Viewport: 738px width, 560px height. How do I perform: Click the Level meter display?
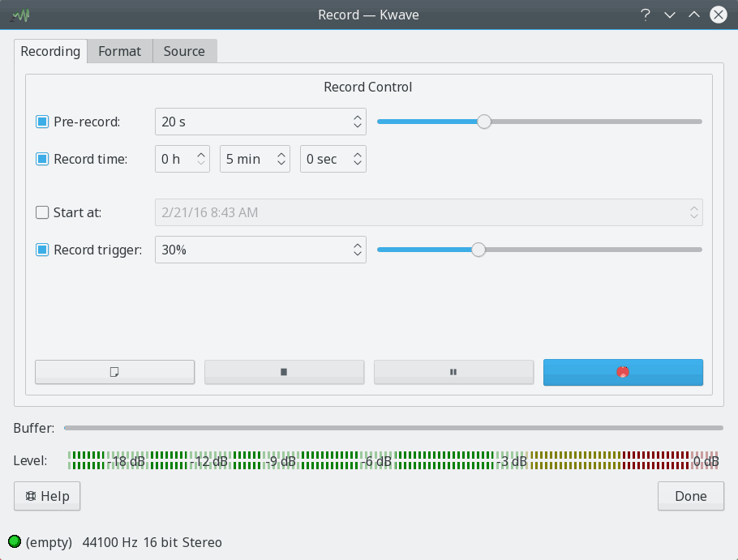(x=393, y=461)
